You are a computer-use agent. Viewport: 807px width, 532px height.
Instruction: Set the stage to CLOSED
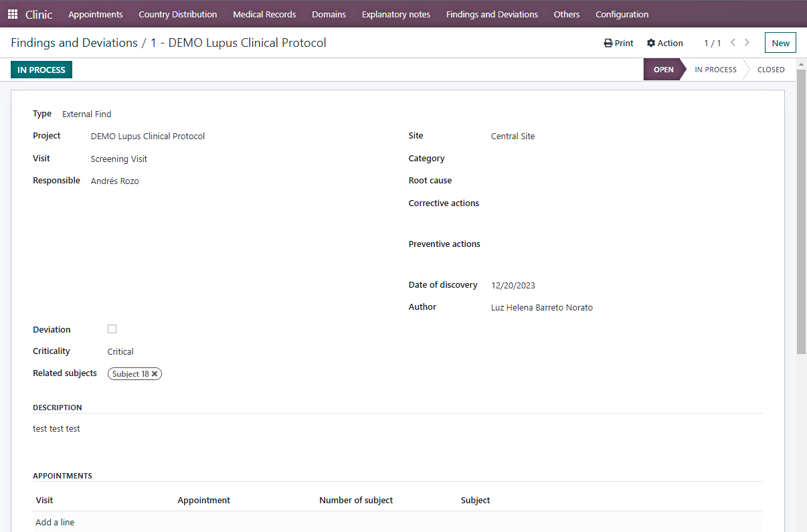tap(771, 69)
